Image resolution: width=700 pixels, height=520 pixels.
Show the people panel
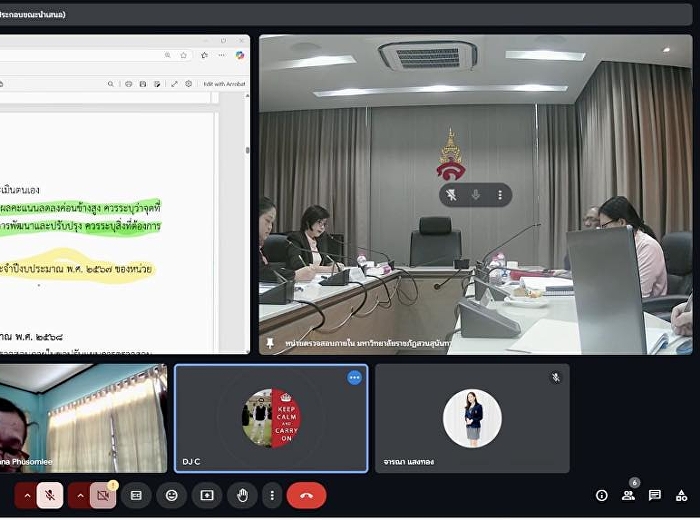pyautogui.click(x=628, y=495)
